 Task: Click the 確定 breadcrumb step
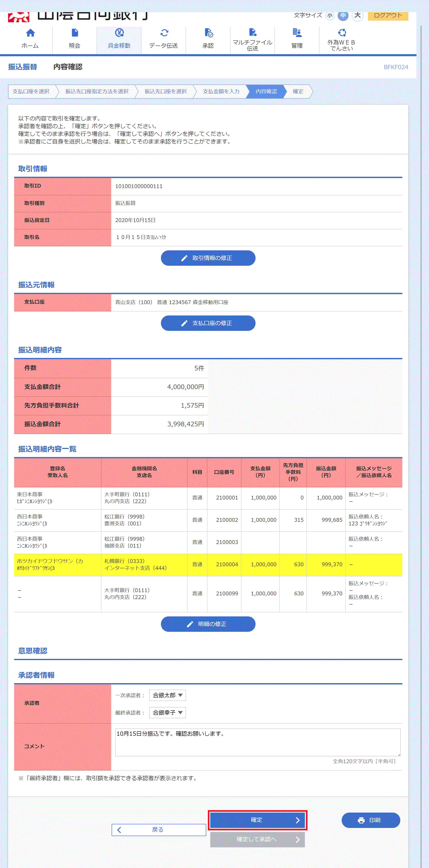point(298,91)
